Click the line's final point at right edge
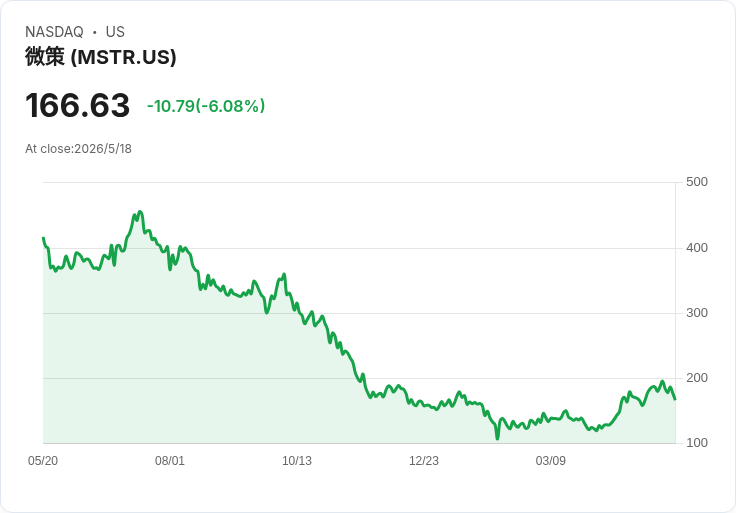Image resolution: width=736 pixels, height=513 pixels. tap(675, 399)
